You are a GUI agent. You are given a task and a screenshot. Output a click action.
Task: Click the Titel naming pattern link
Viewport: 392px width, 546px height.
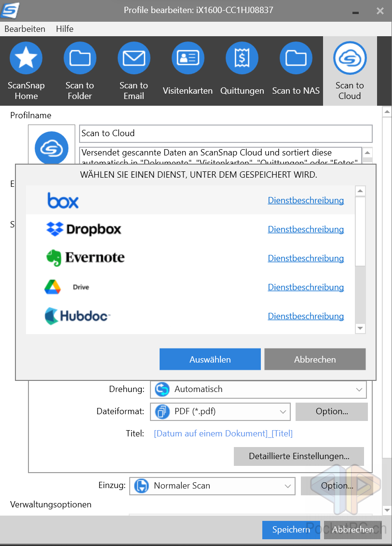click(x=223, y=434)
